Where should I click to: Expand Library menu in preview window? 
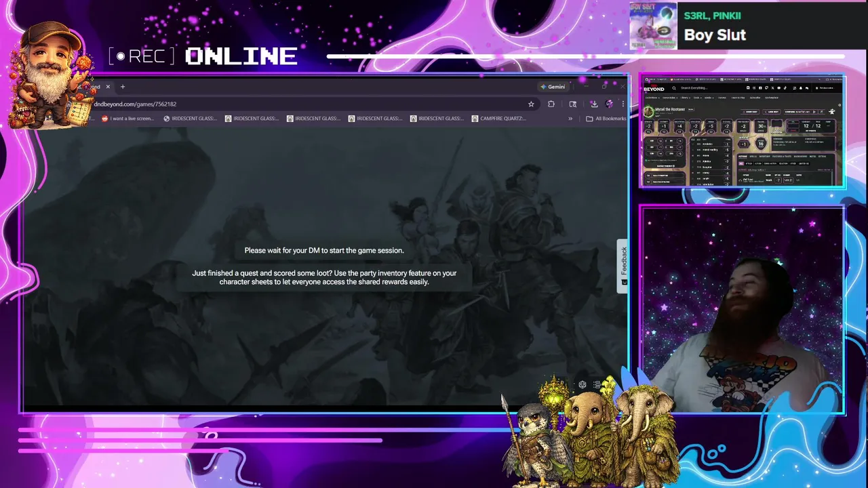pos(685,98)
